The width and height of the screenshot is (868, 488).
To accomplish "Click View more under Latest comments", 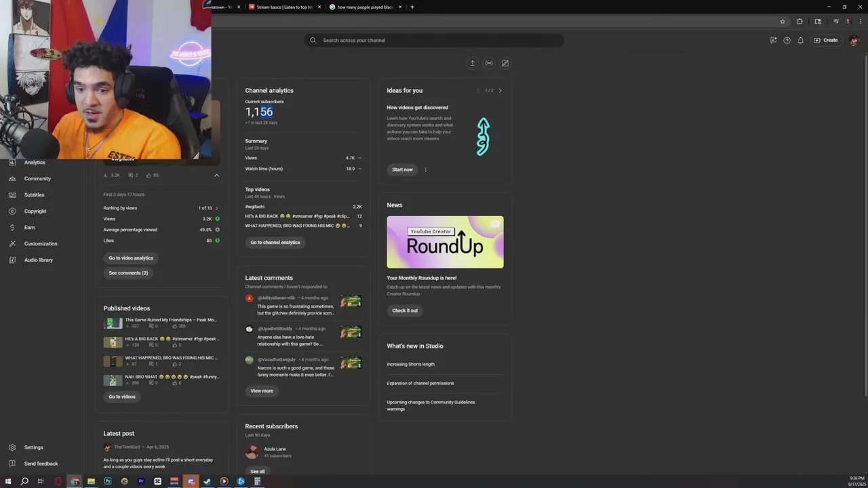I will click(x=262, y=391).
